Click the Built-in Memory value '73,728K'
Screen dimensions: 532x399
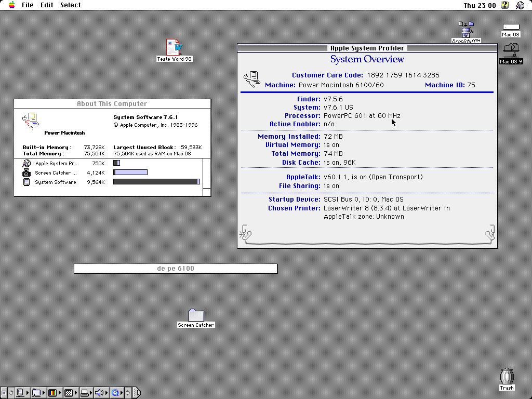tap(95, 148)
